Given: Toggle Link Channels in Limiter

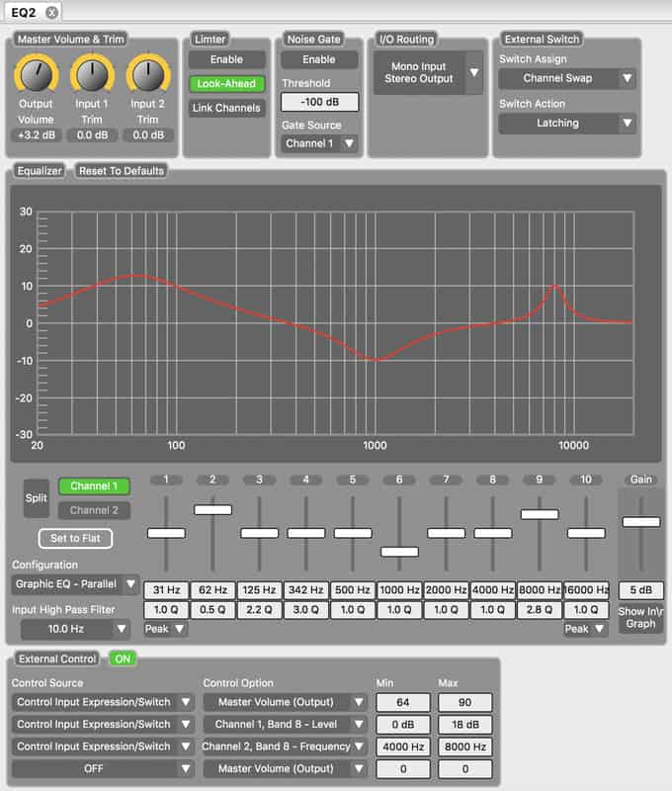Looking at the screenshot, I should (x=226, y=108).
